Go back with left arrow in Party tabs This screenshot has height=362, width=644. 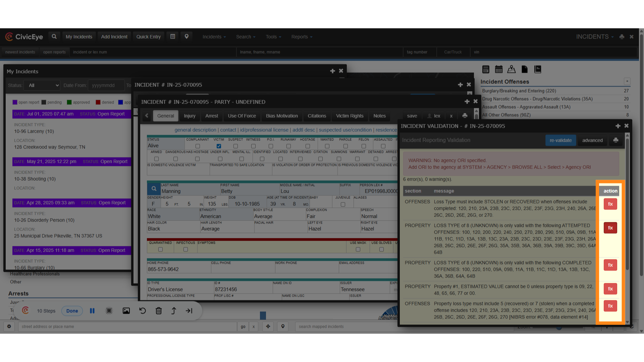[147, 116]
